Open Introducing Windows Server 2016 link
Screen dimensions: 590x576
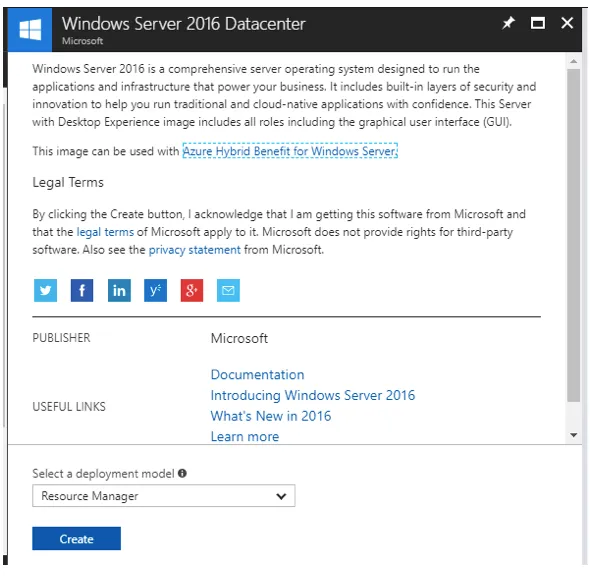click(x=313, y=395)
